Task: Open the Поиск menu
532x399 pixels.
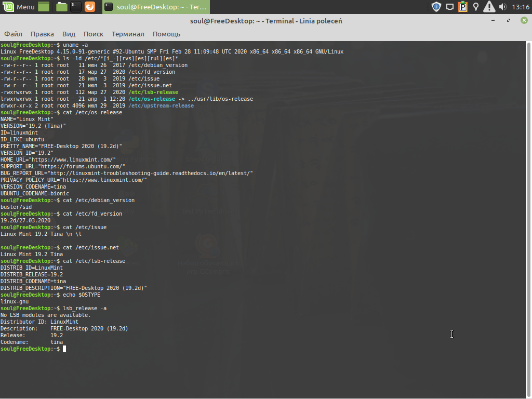Action: [94, 34]
